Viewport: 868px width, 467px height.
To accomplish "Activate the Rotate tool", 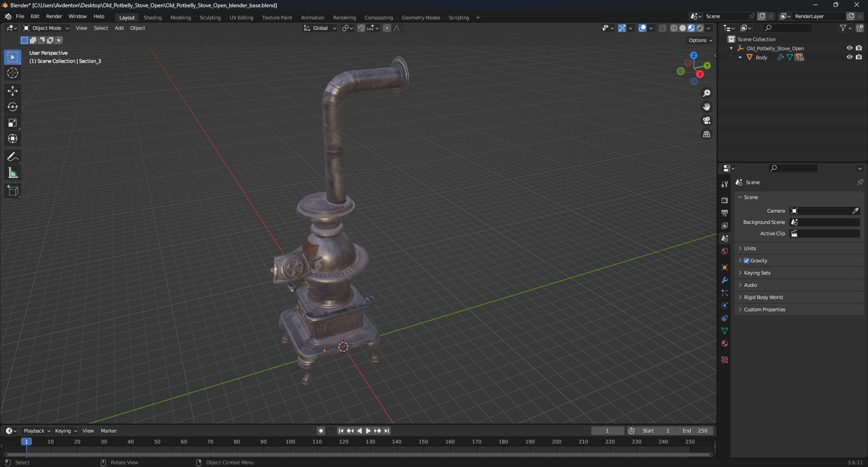I will pos(13,107).
